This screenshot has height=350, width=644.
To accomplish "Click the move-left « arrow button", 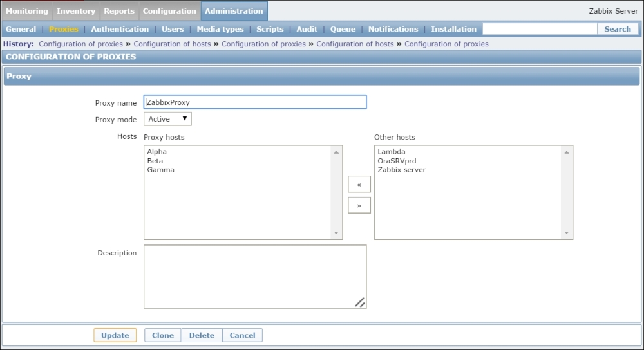I will coord(359,185).
